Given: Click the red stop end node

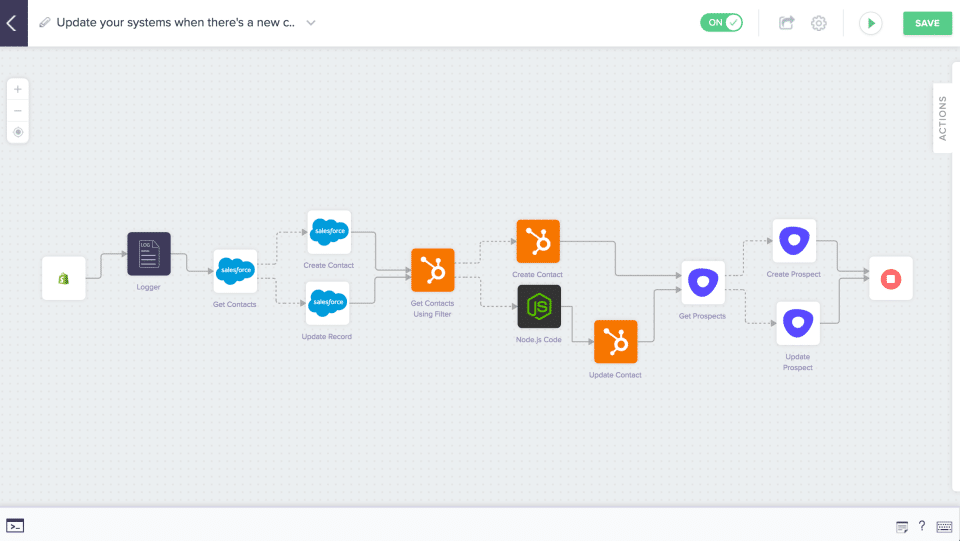Looking at the screenshot, I should pyautogui.click(x=890, y=278).
